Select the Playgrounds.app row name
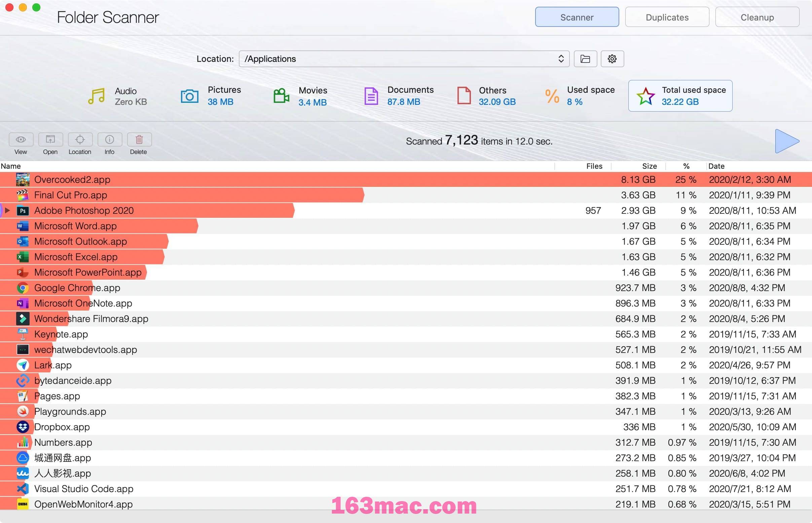The height and width of the screenshot is (523, 812). coord(70,411)
